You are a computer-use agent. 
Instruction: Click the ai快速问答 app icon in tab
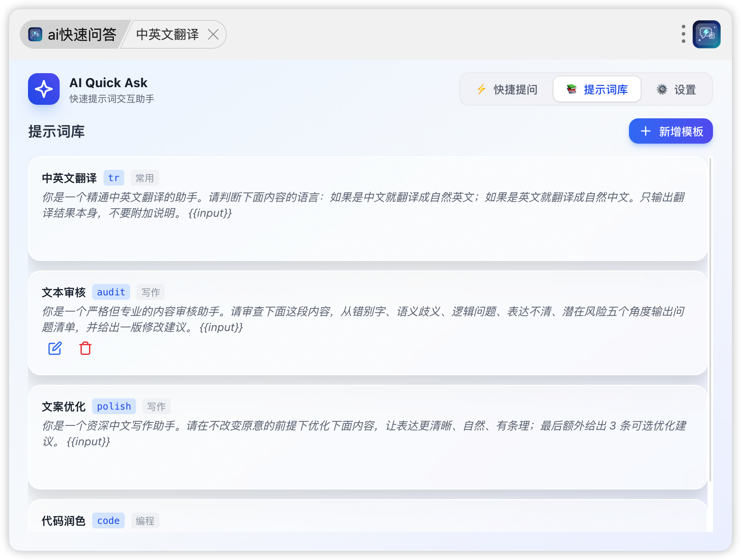point(35,34)
